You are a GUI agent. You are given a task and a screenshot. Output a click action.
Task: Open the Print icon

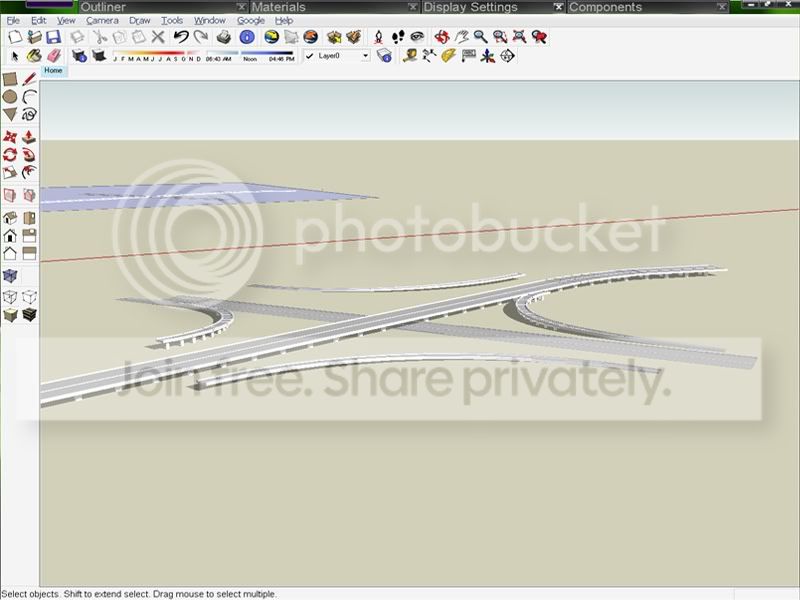(224, 37)
